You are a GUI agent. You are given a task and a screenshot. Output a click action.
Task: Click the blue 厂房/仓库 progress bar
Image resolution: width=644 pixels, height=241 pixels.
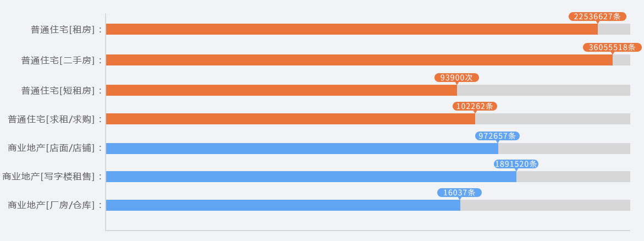tap(283, 205)
